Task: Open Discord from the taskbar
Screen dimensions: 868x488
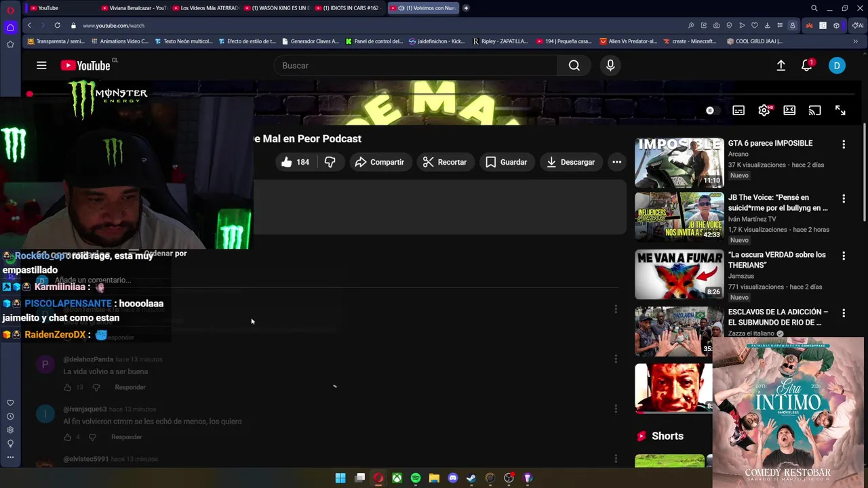Action: (453, 478)
